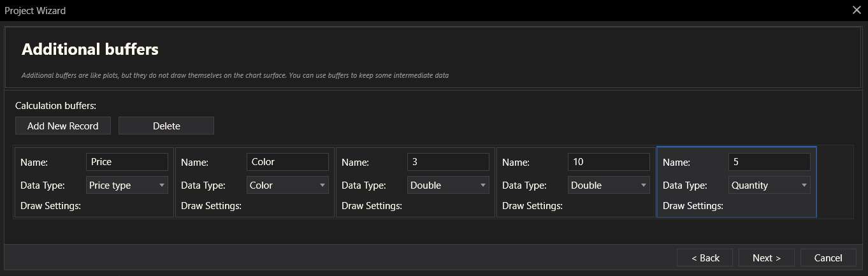Click Draw Settings label in Quantity buffer record
Viewport: 868px width, 276px height.
click(693, 206)
